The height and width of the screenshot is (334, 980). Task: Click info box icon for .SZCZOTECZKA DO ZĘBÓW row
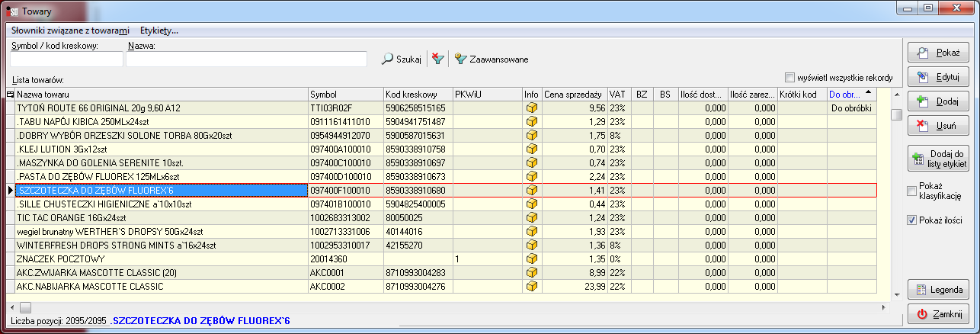pos(532,190)
